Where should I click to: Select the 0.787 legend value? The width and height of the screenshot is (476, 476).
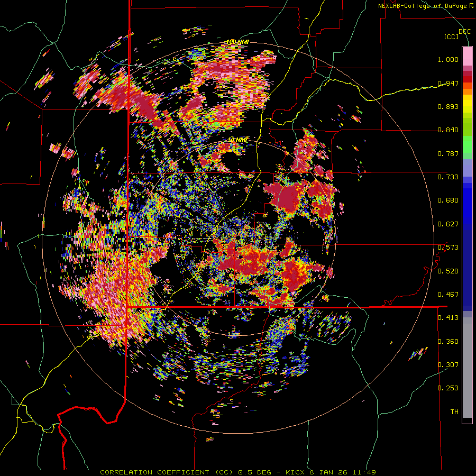point(448,153)
